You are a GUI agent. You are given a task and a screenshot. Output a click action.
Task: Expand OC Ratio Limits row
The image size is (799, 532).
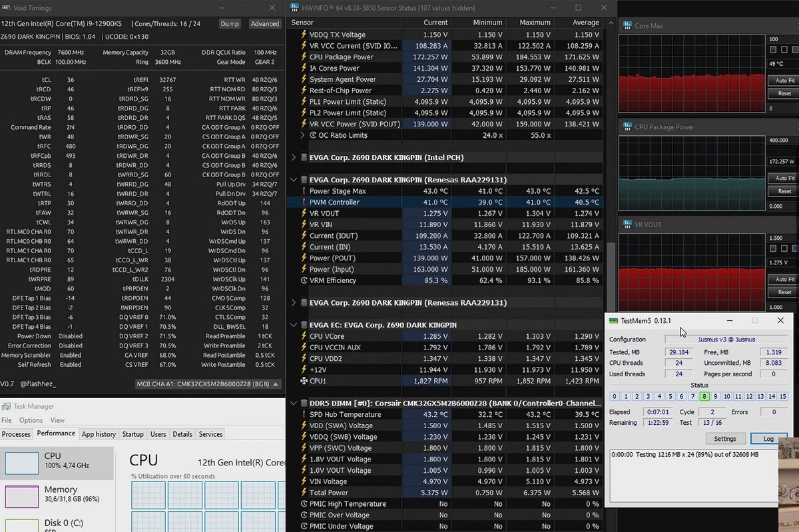pos(304,135)
